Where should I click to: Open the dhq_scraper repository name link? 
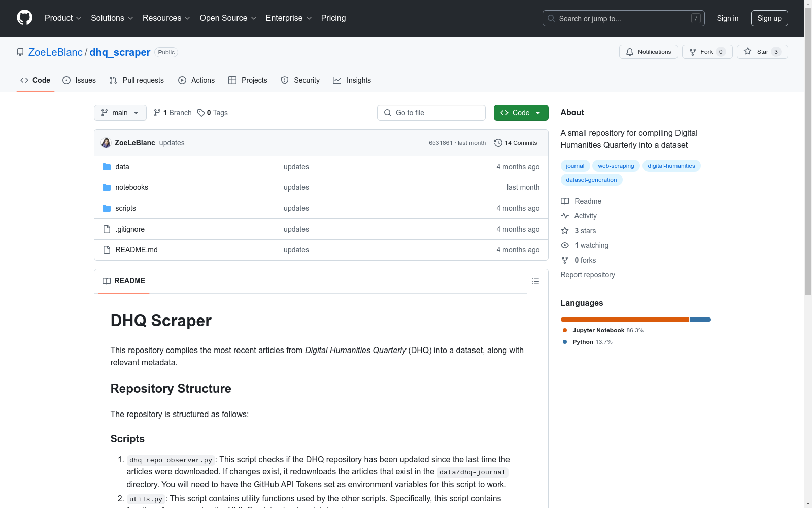point(120,52)
